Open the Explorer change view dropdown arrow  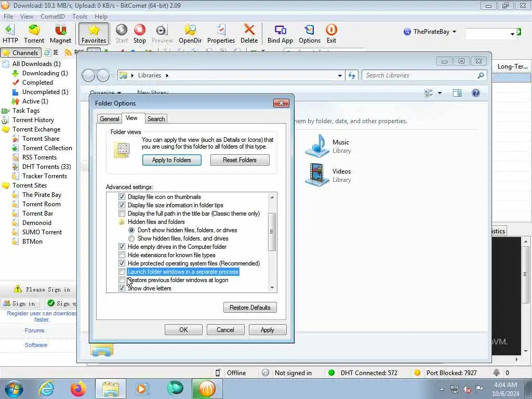[x=440, y=93]
